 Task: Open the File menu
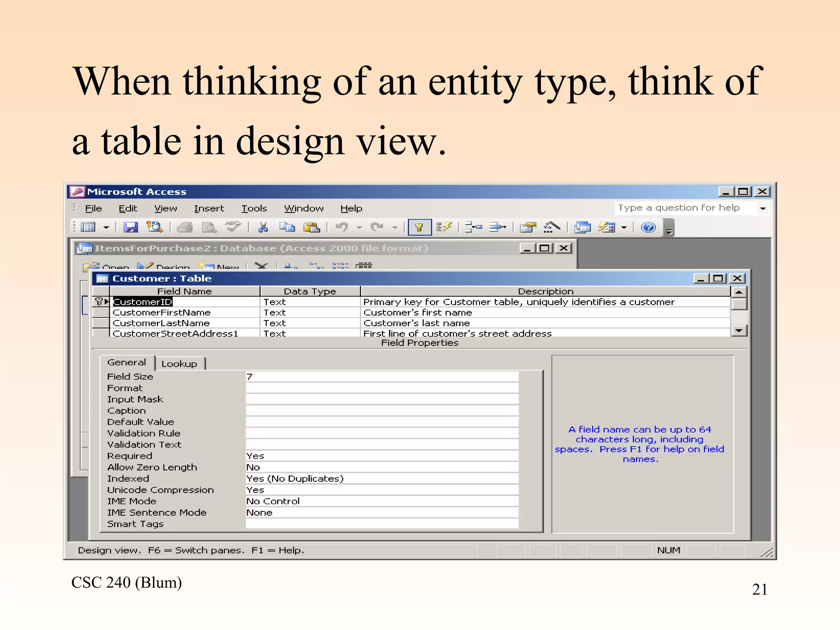(94, 208)
